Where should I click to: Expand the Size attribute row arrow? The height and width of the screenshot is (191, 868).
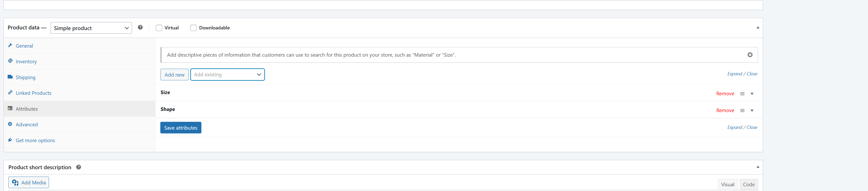[x=752, y=94]
